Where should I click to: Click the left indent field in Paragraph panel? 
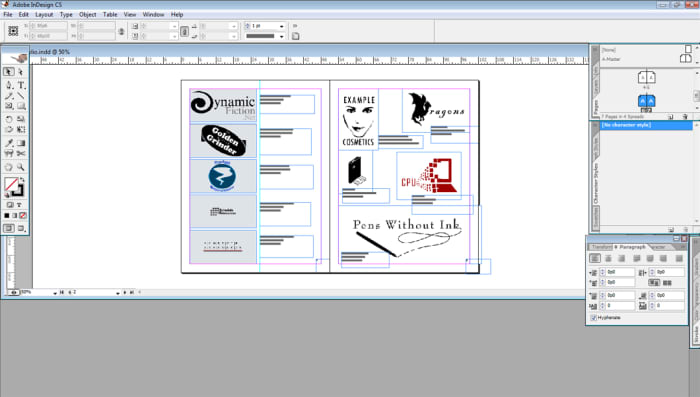621,272
